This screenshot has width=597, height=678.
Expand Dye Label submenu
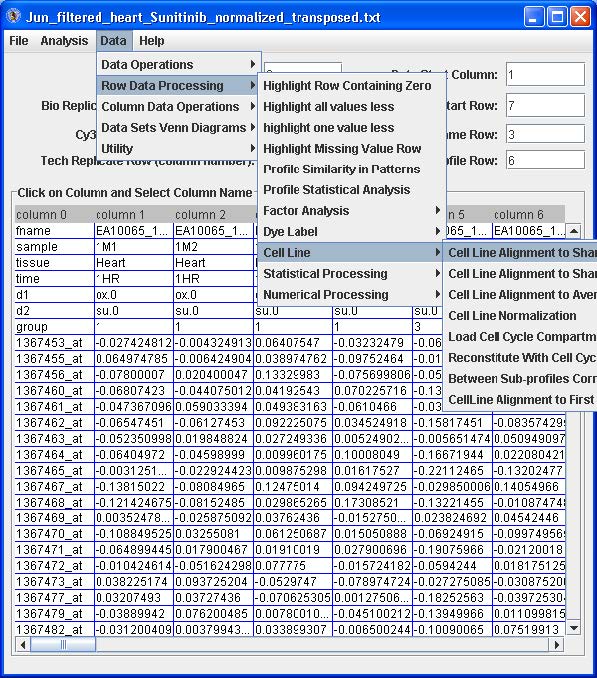(x=351, y=232)
